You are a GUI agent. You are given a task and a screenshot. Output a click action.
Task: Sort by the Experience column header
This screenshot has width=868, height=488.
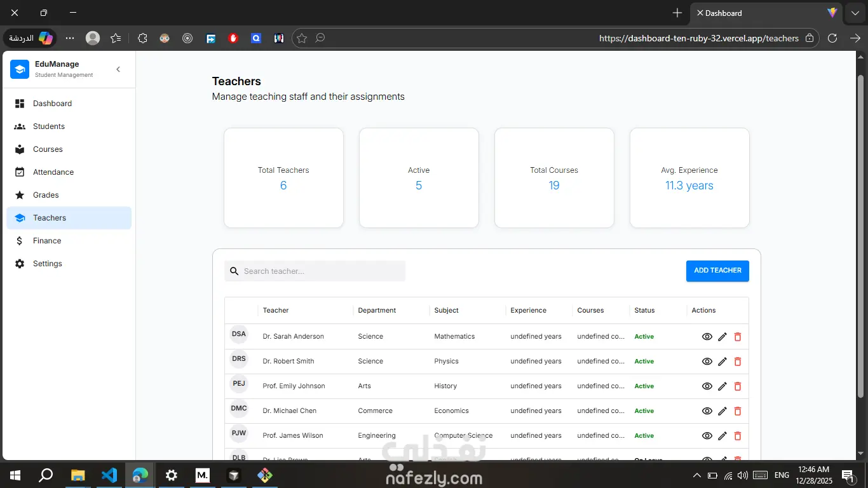(528, 311)
